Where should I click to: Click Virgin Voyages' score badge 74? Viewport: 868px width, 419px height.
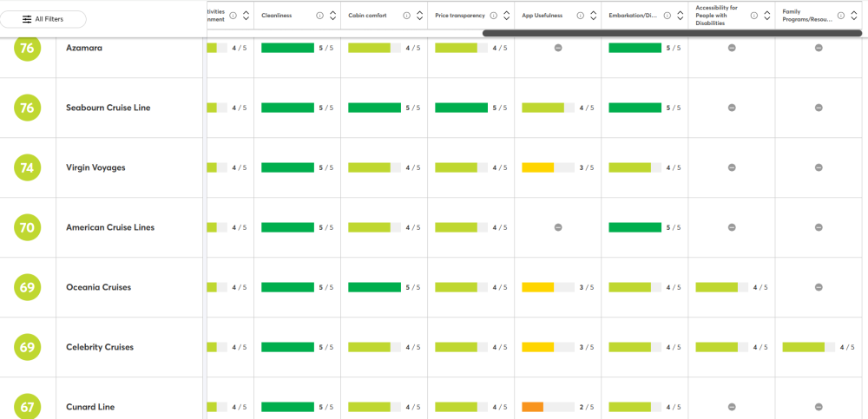coord(27,167)
